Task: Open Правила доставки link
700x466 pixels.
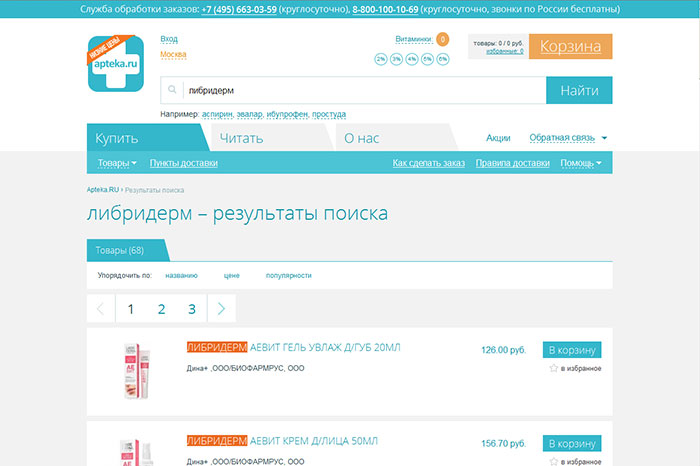Action: (512, 163)
